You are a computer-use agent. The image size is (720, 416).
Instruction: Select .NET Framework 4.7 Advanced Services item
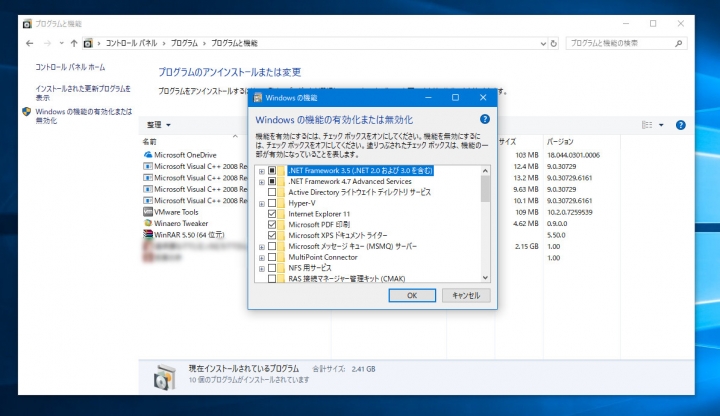[x=350, y=181]
